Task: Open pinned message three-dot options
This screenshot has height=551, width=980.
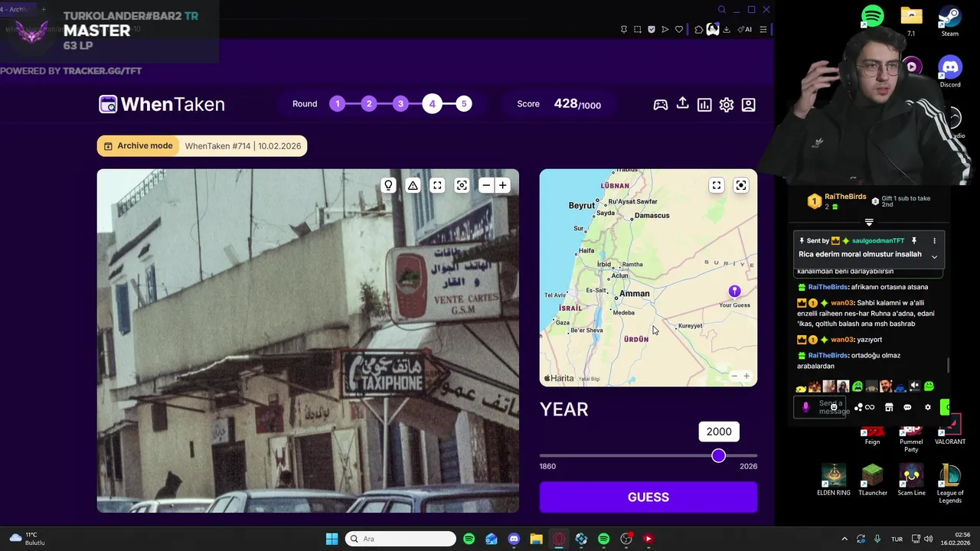Action: 934,241
